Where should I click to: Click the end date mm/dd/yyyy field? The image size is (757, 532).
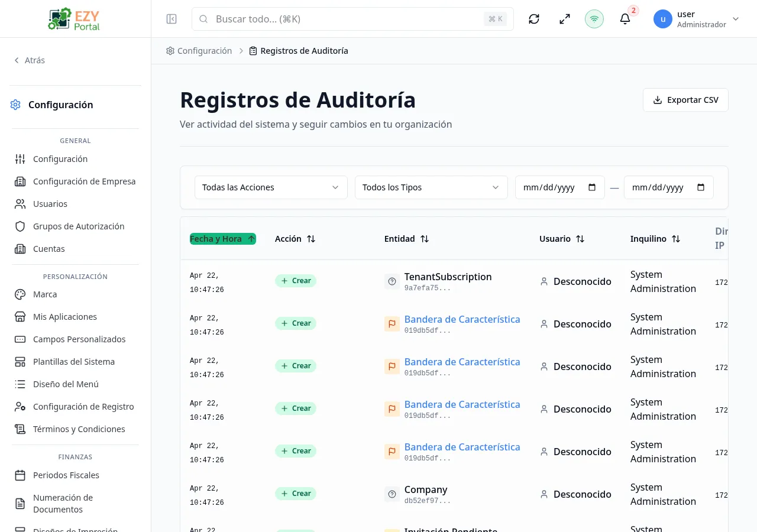point(669,187)
